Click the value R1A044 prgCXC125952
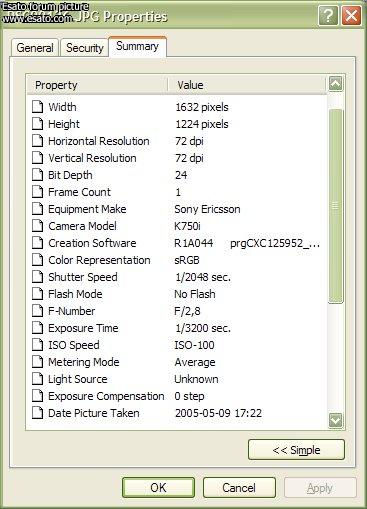Image resolution: width=367 pixels, height=509 pixels. pyautogui.click(x=247, y=243)
